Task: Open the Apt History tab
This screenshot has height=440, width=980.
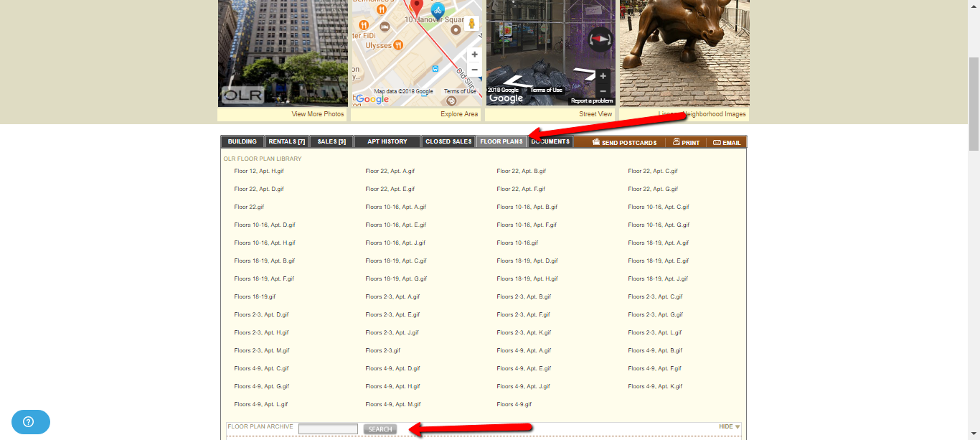Action: [387, 141]
